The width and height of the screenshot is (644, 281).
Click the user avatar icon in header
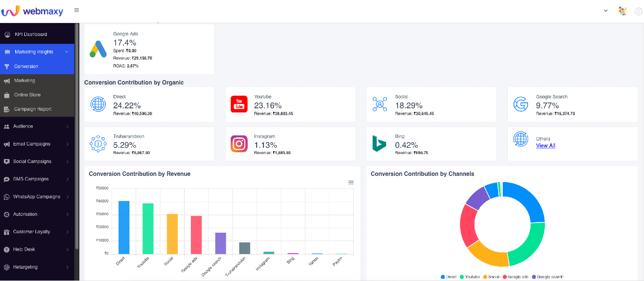coord(622,11)
